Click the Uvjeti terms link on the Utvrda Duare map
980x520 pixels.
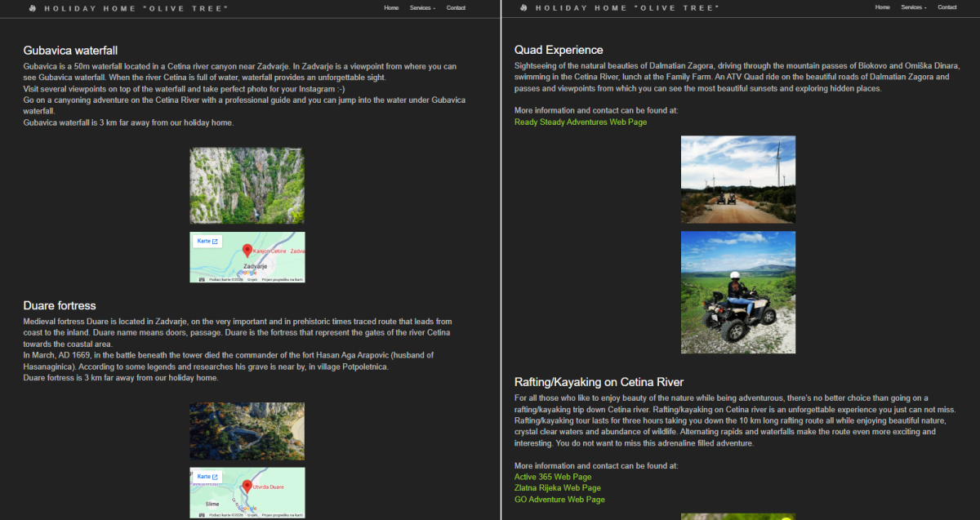pyautogui.click(x=252, y=515)
